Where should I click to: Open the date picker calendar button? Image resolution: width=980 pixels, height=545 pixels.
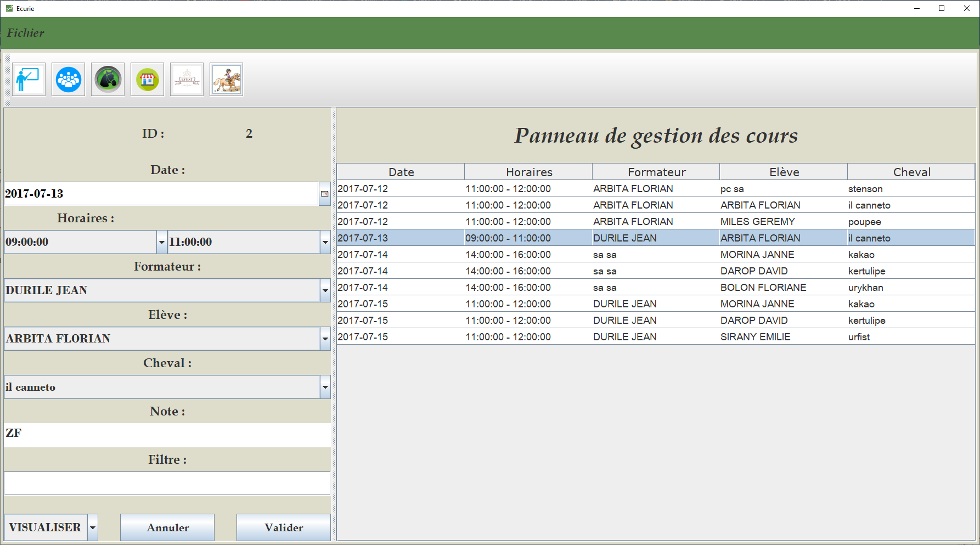324,194
